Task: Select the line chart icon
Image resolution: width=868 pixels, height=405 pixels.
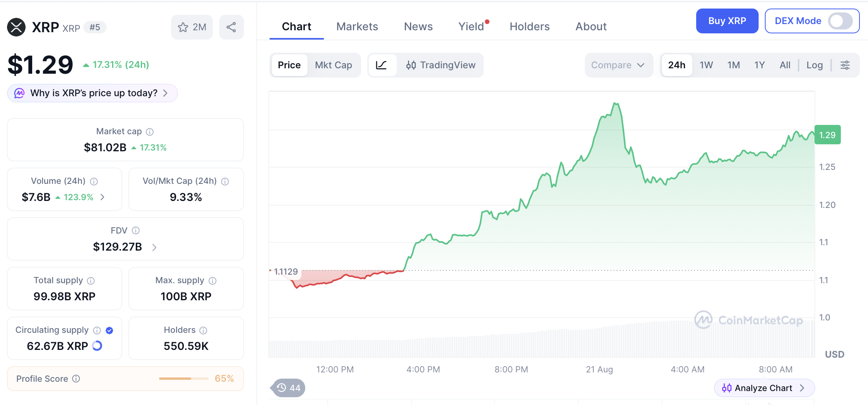Action: point(382,65)
